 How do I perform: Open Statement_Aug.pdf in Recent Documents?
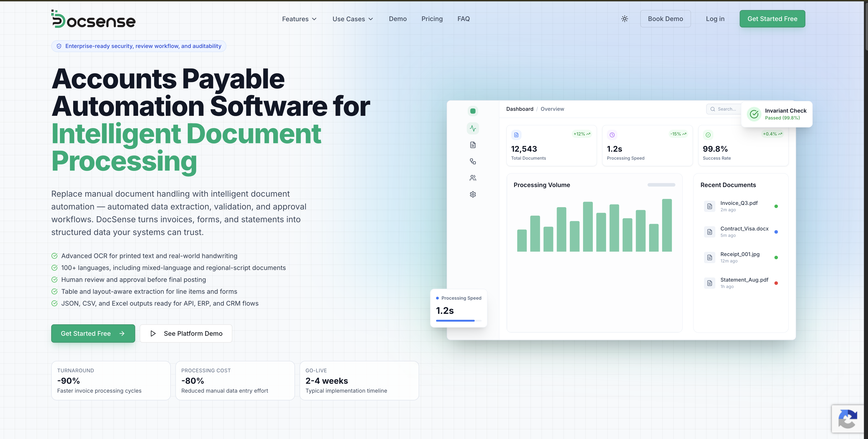[x=741, y=283]
